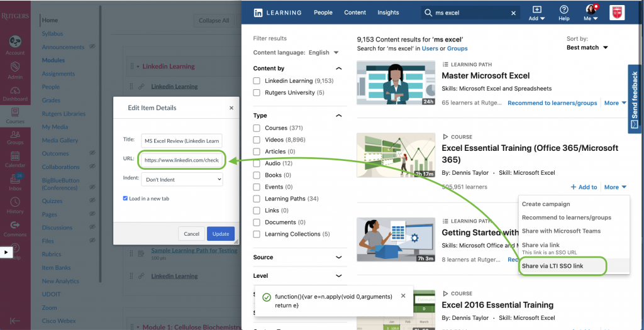Click the Rutgers logo in Canvas sidebar
Image resolution: width=644 pixels, height=330 pixels.
tap(15, 16)
